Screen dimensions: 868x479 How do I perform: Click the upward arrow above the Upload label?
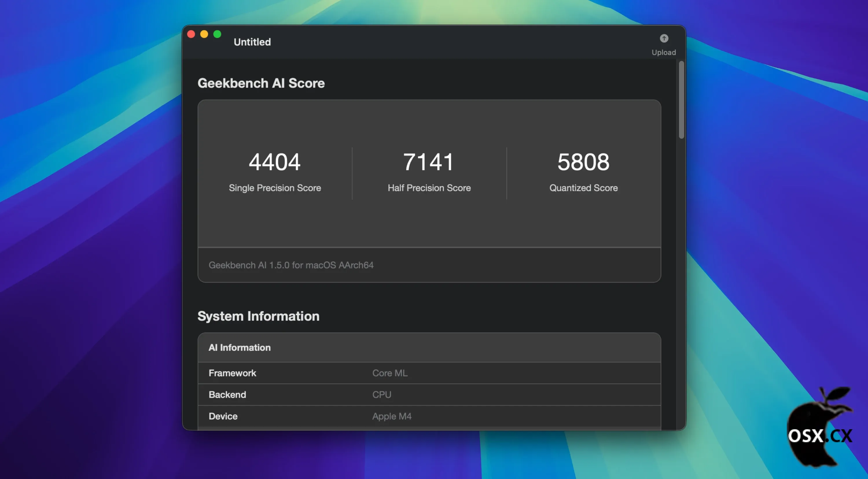(x=663, y=38)
